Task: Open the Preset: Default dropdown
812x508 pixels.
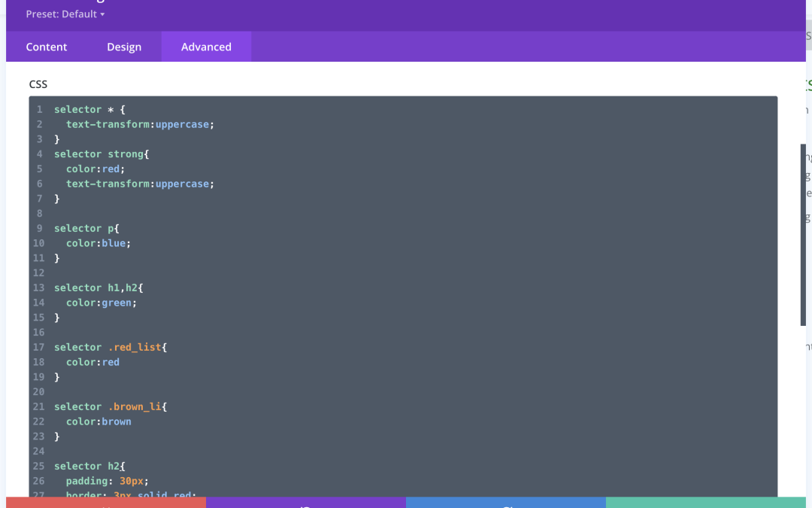Action: [x=65, y=14]
